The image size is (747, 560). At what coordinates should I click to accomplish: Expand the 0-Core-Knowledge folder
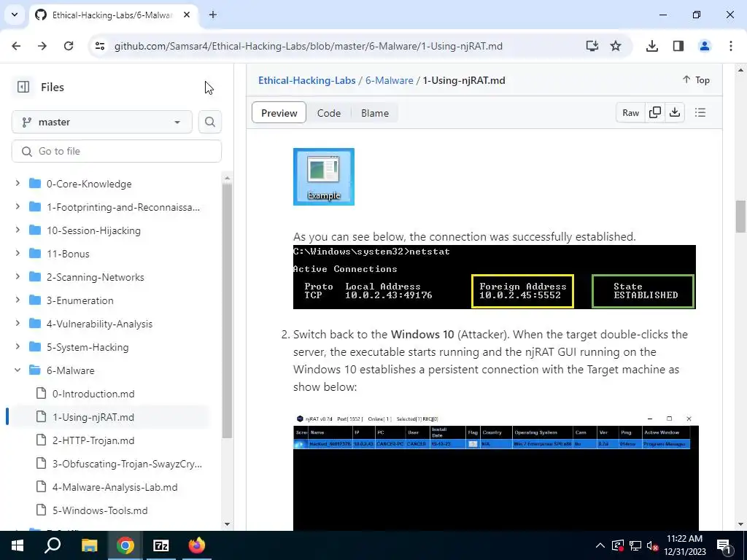[x=18, y=183]
